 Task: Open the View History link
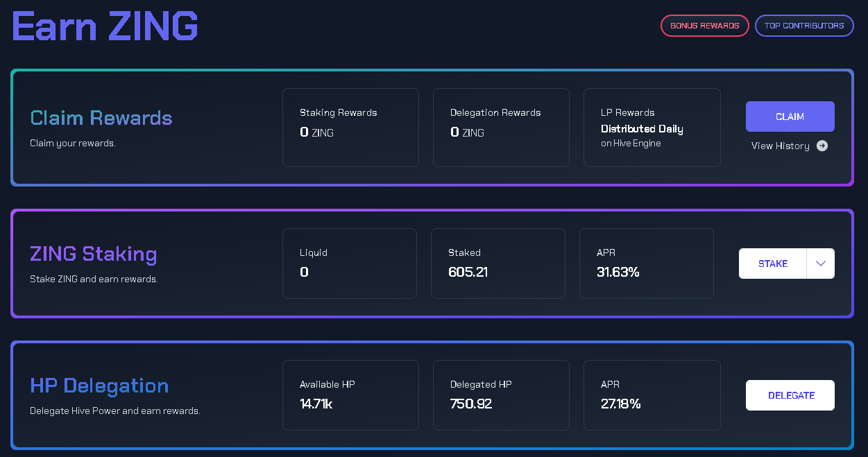(781, 146)
